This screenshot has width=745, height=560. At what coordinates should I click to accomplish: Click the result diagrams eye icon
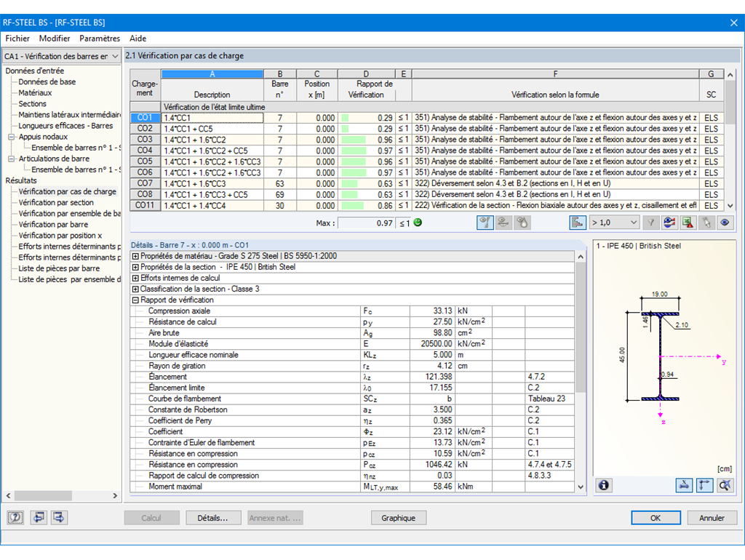(x=669, y=223)
